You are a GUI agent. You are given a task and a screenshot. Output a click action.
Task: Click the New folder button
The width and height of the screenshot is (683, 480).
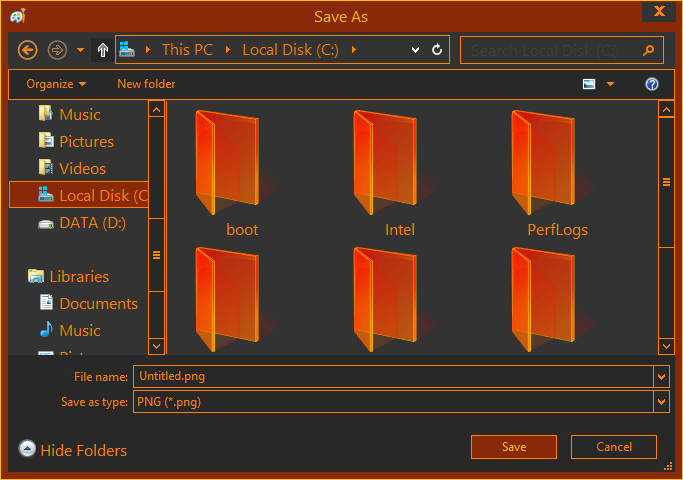tap(146, 84)
